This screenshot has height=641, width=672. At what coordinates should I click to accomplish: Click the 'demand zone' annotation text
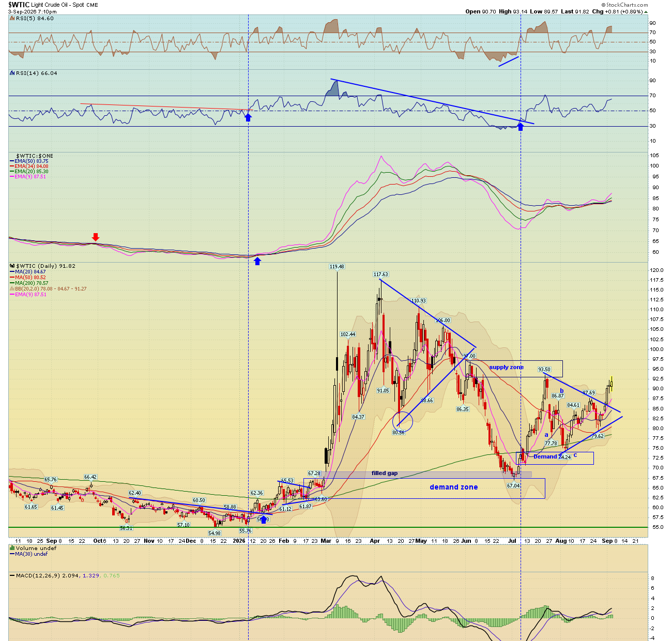[454, 487]
